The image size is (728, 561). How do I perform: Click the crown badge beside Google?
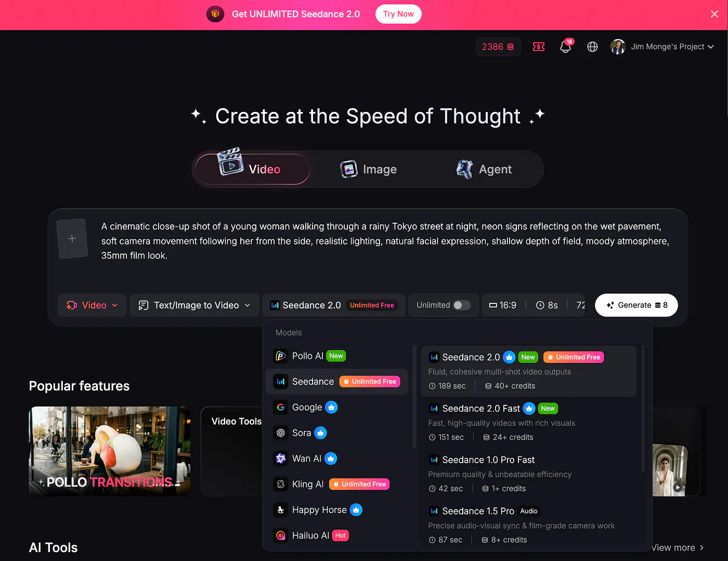click(331, 407)
